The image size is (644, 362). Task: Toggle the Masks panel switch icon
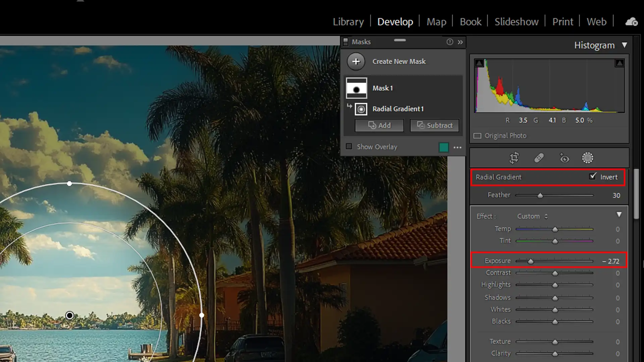tap(345, 42)
